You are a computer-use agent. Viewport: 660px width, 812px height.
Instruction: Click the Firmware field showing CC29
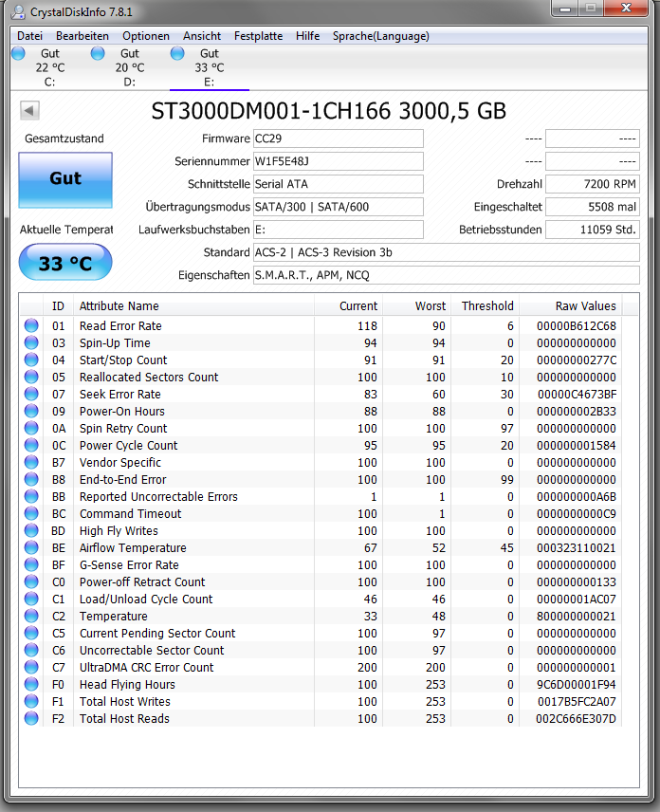click(x=339, y=138)
